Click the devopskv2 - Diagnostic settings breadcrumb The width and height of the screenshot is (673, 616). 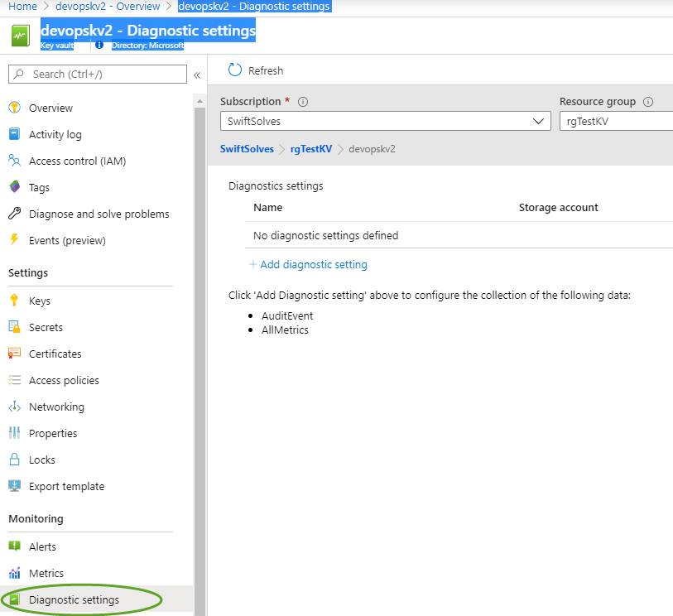pyautogui.click(x=254, y=7)
